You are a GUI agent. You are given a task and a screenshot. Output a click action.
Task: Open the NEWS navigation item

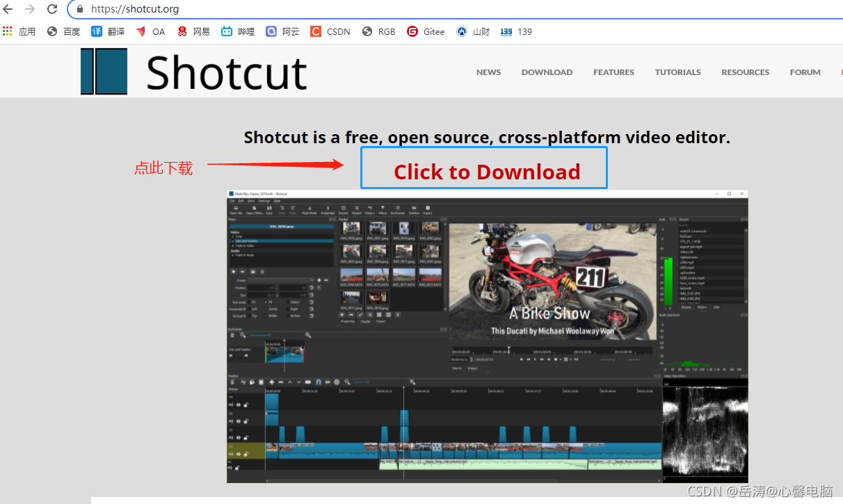click(488, 72)
